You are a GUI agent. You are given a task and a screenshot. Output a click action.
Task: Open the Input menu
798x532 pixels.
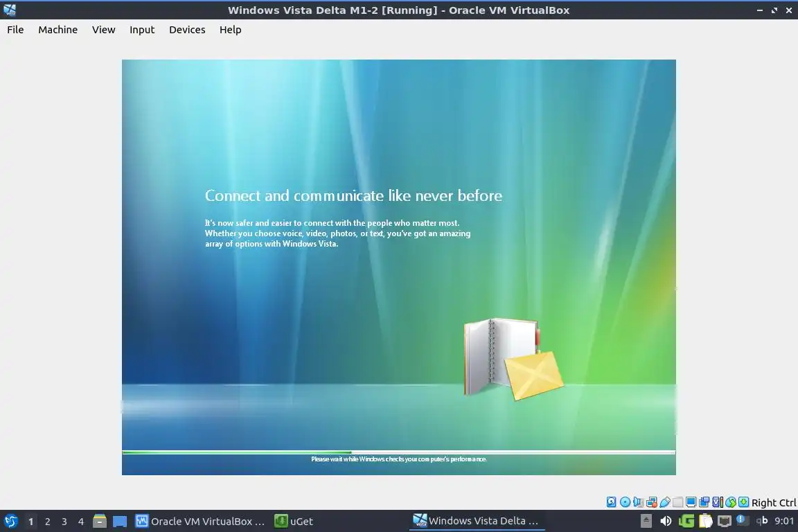142,30
